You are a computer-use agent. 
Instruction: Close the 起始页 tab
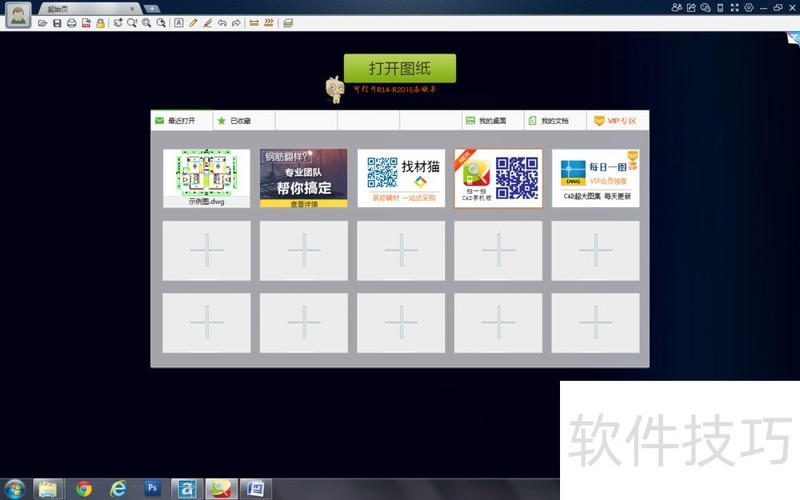click(x=133, y=9)
